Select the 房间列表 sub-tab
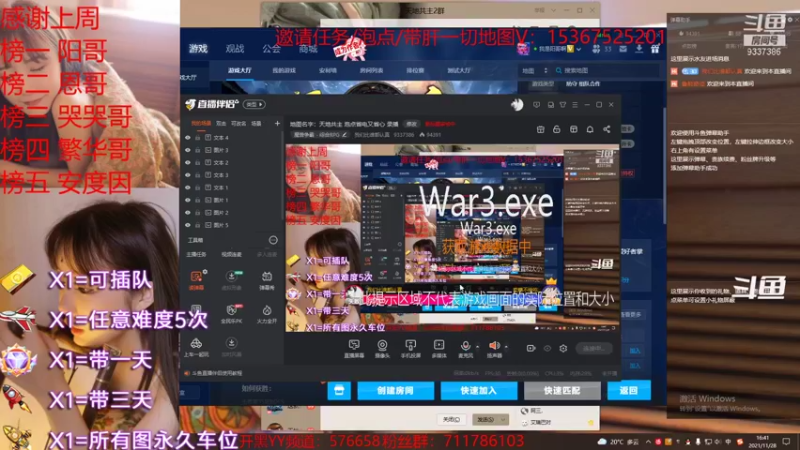The image size is (800, 450). pyautogui.click(x=371, y=70)
